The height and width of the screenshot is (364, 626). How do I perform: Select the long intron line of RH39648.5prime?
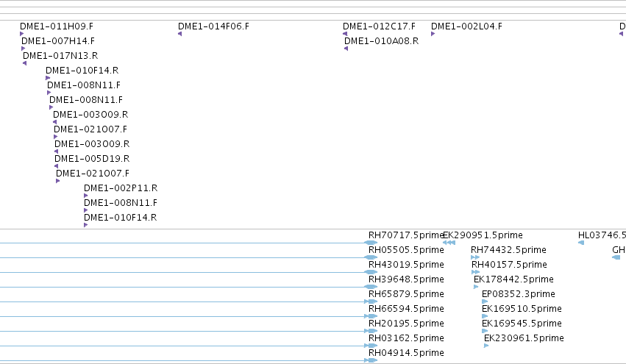pyautogui.click(x=182, y=287)
